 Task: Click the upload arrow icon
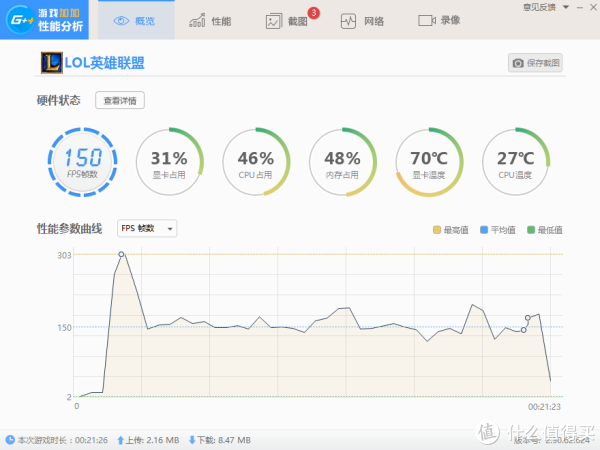[x=120, y=440]
